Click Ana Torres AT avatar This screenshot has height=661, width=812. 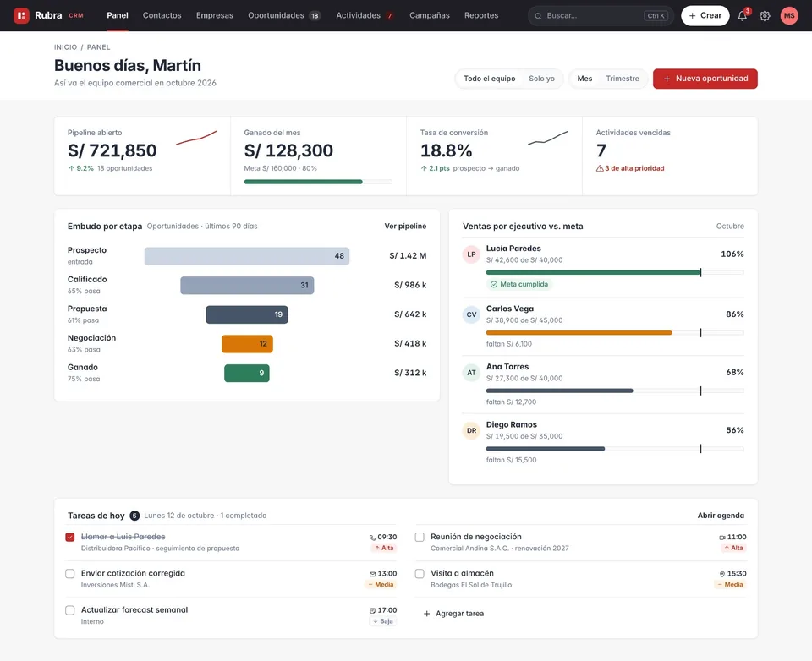pyautogui.click(x=471, y=372)
